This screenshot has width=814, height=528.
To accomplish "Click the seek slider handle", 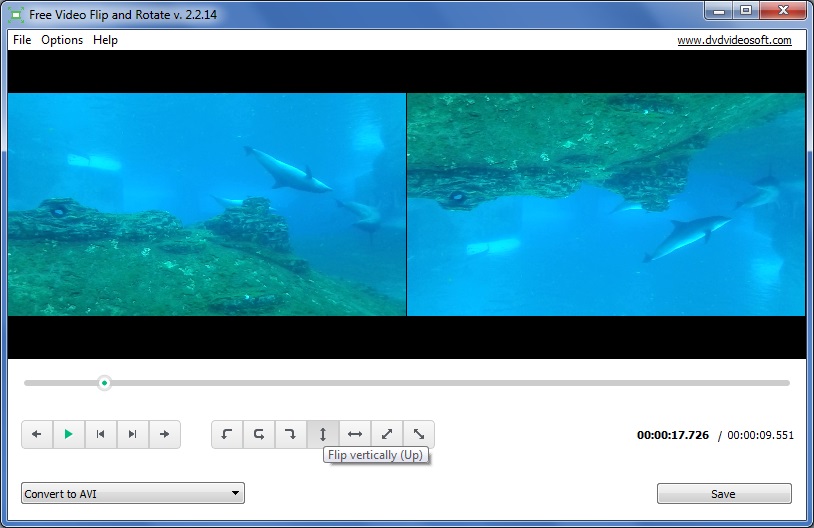I will tap(104, 383).
